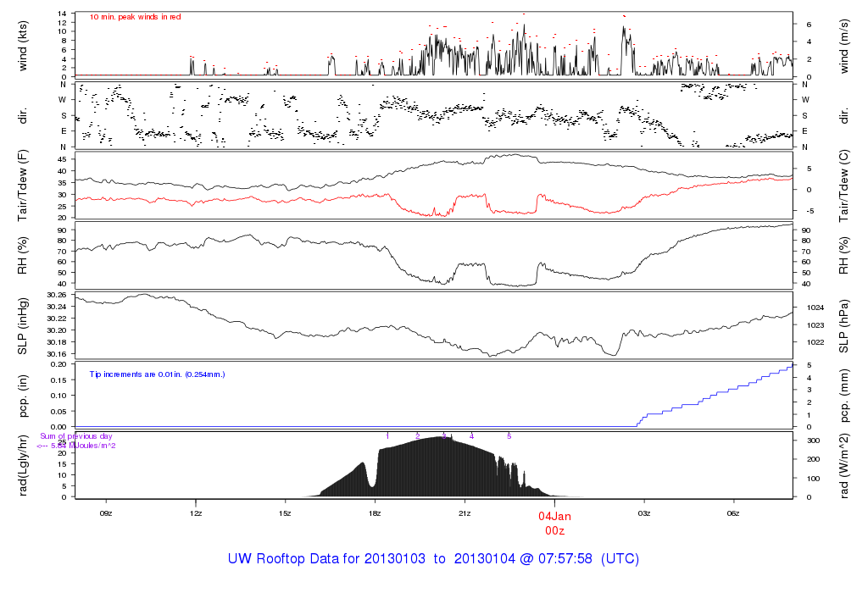Select the '5.84 MJoules/m^2' value
The width and height of the screenshot is (868, 593).
[83, 446]
